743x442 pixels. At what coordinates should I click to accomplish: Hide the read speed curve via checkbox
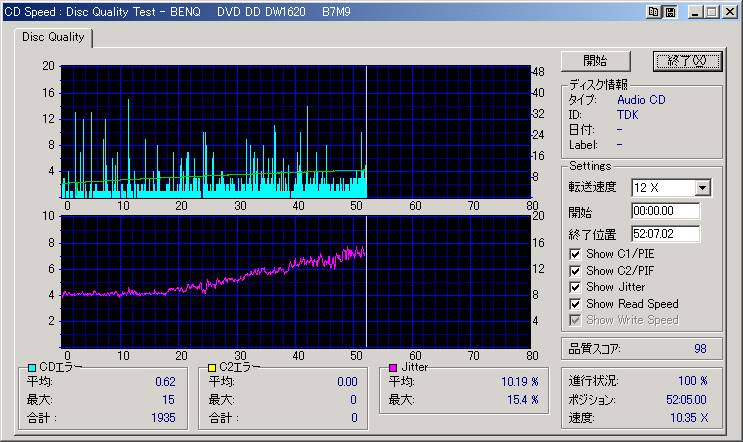[x=575, y=304]
